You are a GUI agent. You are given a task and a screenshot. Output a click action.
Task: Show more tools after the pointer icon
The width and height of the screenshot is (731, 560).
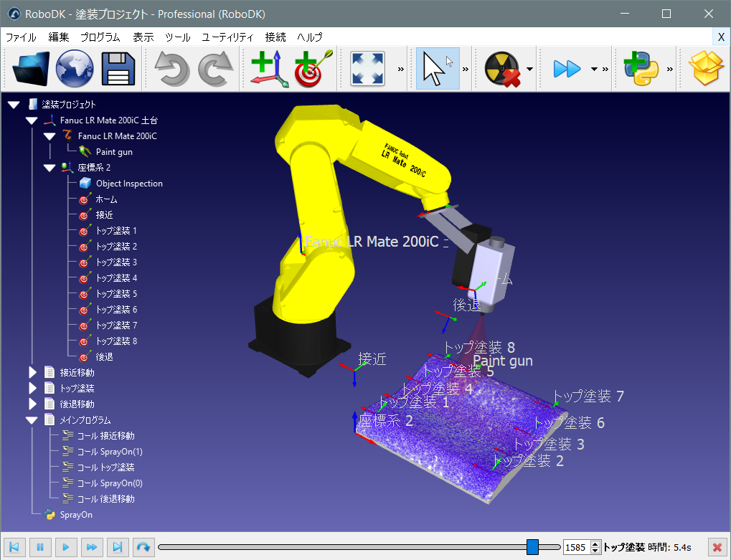(x=466, y=69)
